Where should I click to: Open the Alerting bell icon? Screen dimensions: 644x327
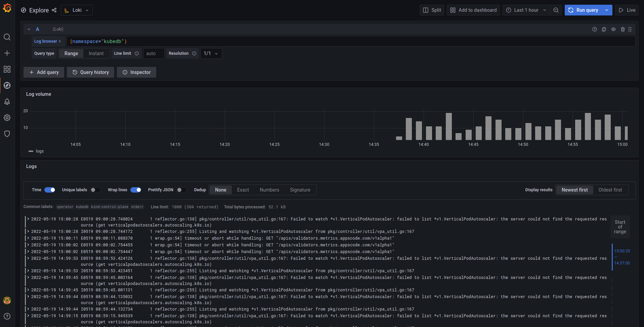7,101
